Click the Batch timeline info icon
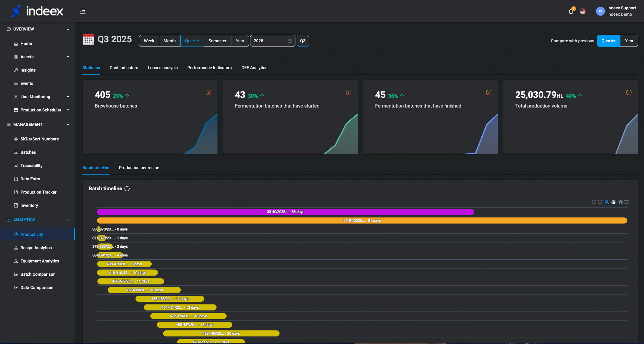Viewport: 644px width, 344px height. [127, 189]
